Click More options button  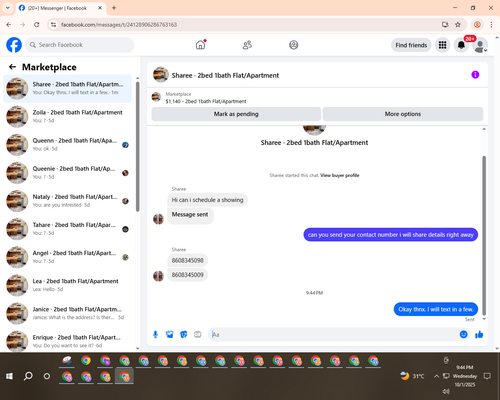point(403,114)
